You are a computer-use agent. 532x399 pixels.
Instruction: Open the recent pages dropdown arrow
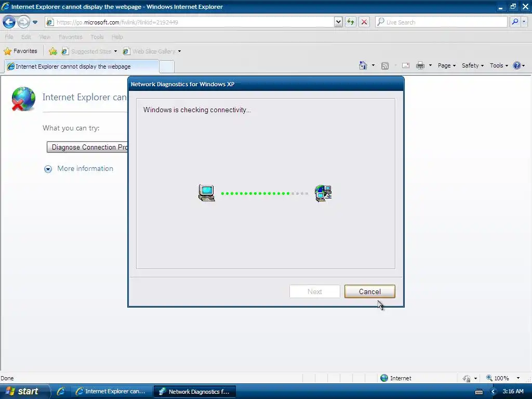tap(35, 22)
